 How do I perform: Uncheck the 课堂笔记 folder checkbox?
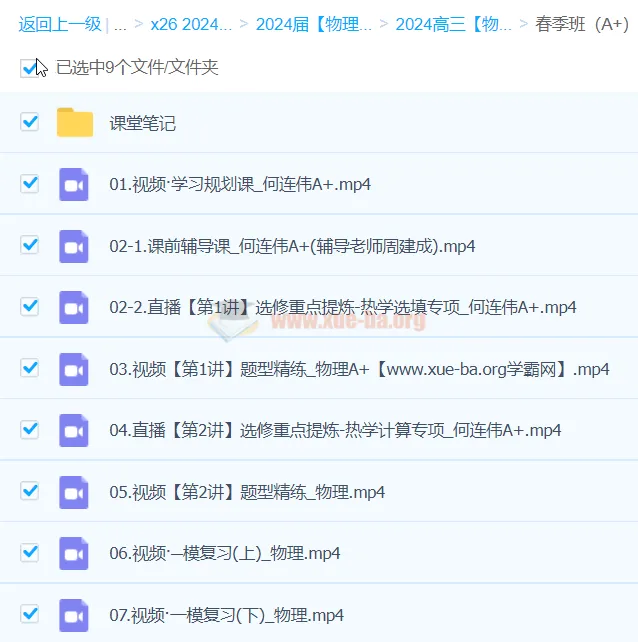click(x=30, y=122)
